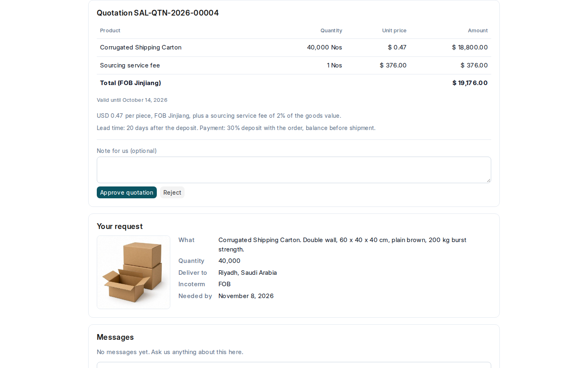Click the Your request section heading
Viewport: 588px width, 368px height.
pos(120,227)
